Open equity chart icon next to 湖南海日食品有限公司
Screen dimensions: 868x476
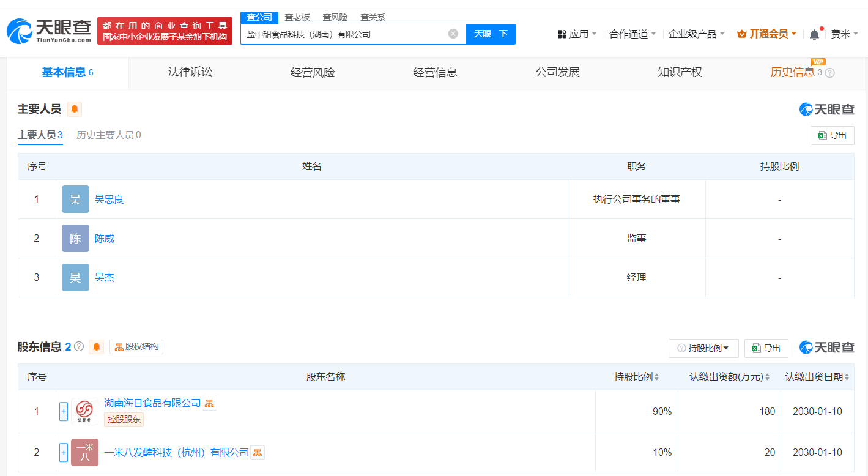tap(210, 403)
